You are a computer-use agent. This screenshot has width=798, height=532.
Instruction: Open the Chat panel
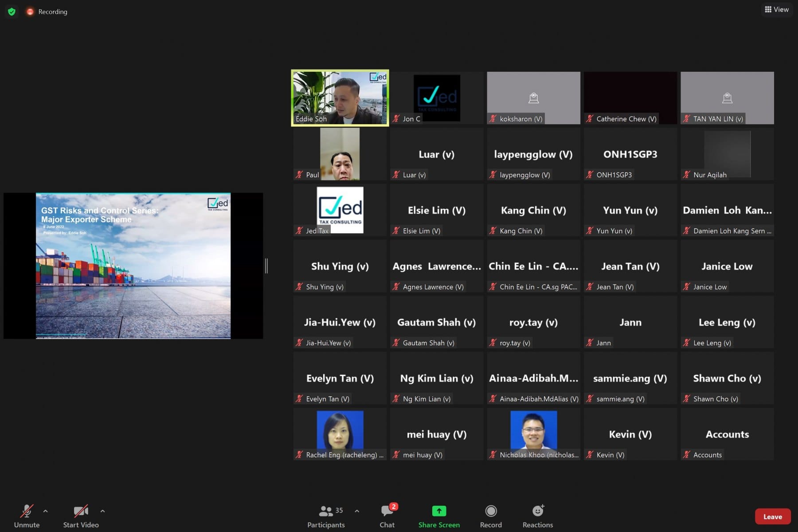pos(387,516)
